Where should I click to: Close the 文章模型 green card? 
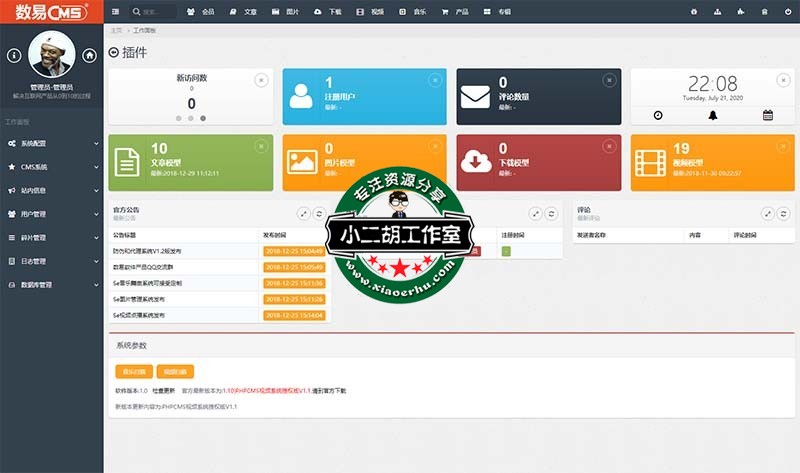[261, 146]
